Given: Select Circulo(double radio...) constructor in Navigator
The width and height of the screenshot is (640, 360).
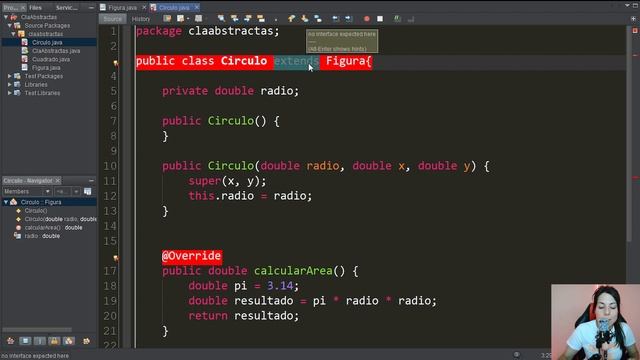Looking at the screenshot, I should tap(60, 219).
